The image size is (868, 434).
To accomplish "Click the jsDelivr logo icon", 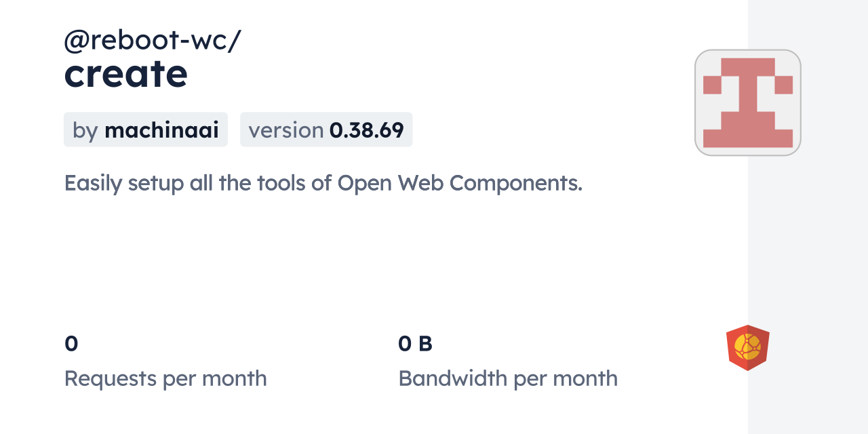I will pyautogui.click(x=747, y=347).
